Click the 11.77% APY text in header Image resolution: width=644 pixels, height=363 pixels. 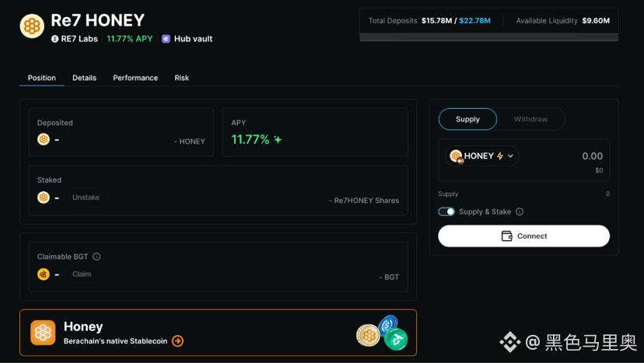(130, 39)
